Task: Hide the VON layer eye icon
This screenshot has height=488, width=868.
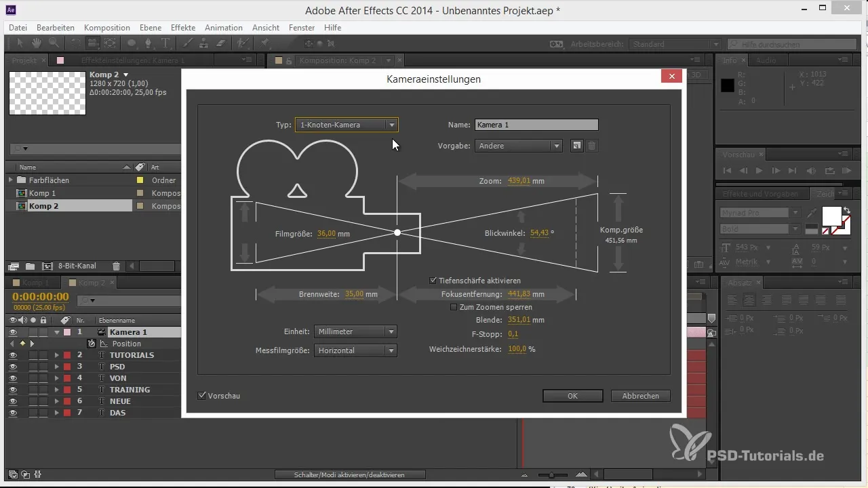Action: [13, 378]
